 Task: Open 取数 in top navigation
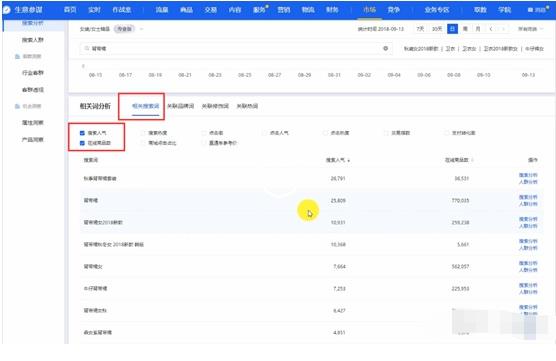pos(480,10)
